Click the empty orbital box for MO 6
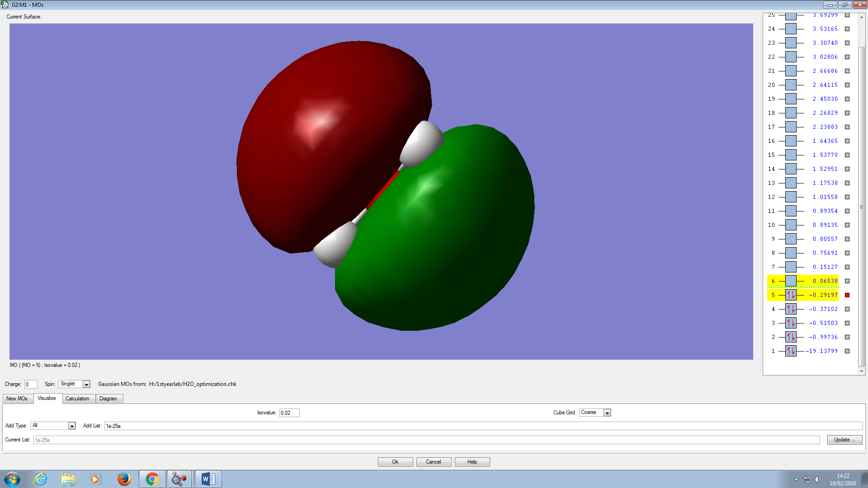Viewport: 868px width, 488px height. click(x=791, y=281)
